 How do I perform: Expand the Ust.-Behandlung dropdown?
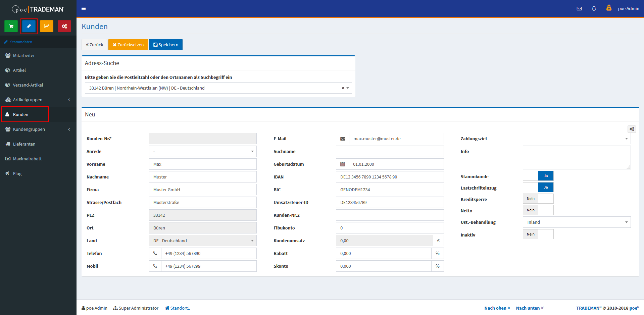click(x=577, y=222)
